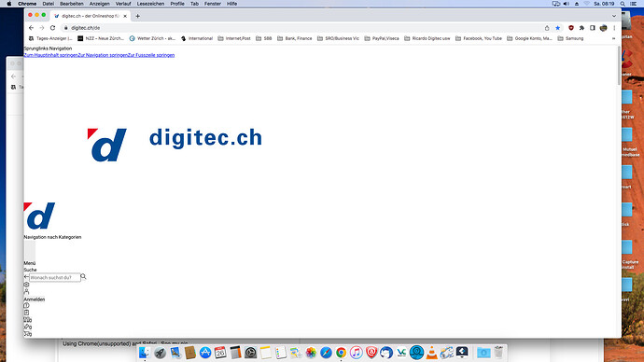Toggle the Chrome side panel icon
644x362 pixels.
[593, 28]
